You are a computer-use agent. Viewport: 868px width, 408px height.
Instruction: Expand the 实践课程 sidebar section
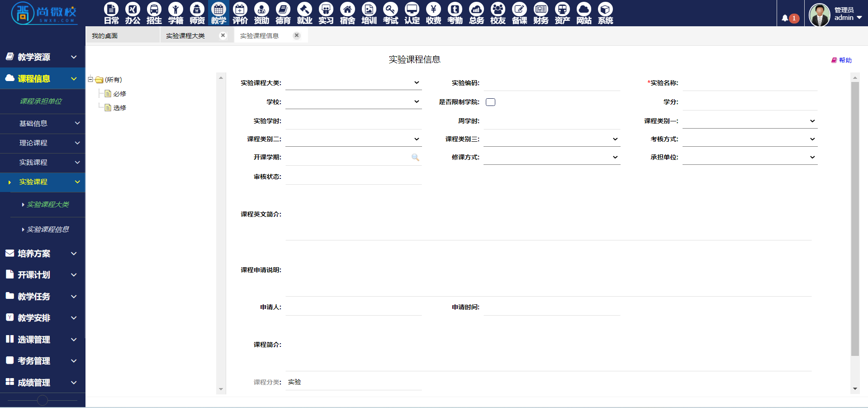pyautogui.click(x=43, y=162)
